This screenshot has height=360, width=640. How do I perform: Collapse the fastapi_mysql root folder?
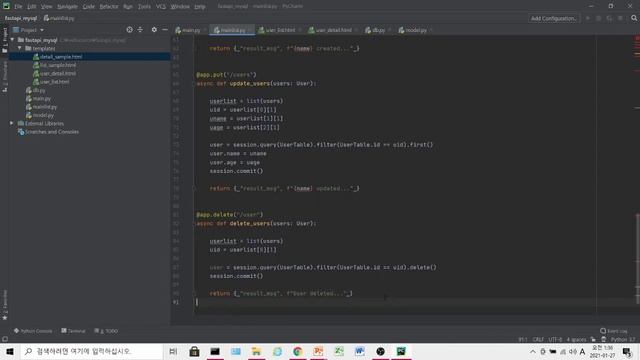12,40
